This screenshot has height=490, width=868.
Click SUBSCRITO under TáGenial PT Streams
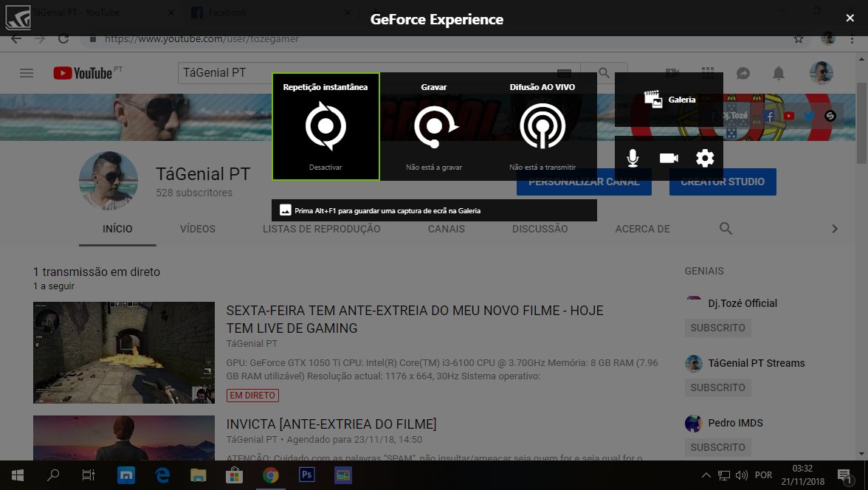(717, 387)
